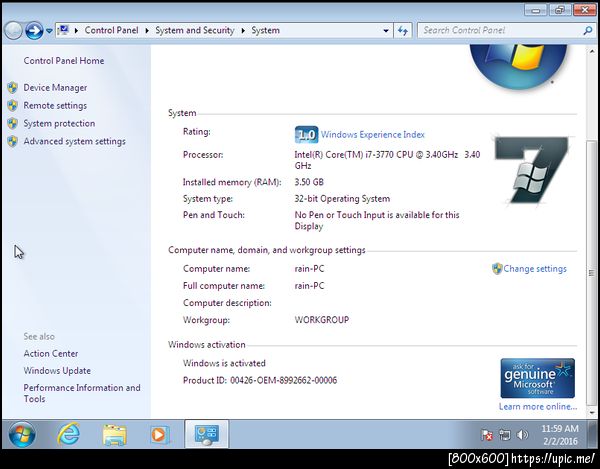The image size is (600, 469).
Task: Click the See also heading
Action: coord(39,337)
